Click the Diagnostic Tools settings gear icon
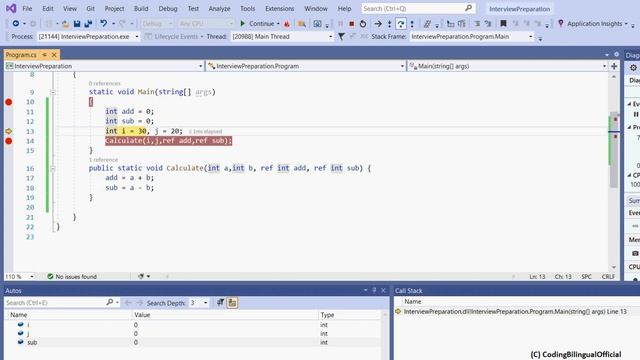This screenshot has width=640, height=360. tap(633, 68)
